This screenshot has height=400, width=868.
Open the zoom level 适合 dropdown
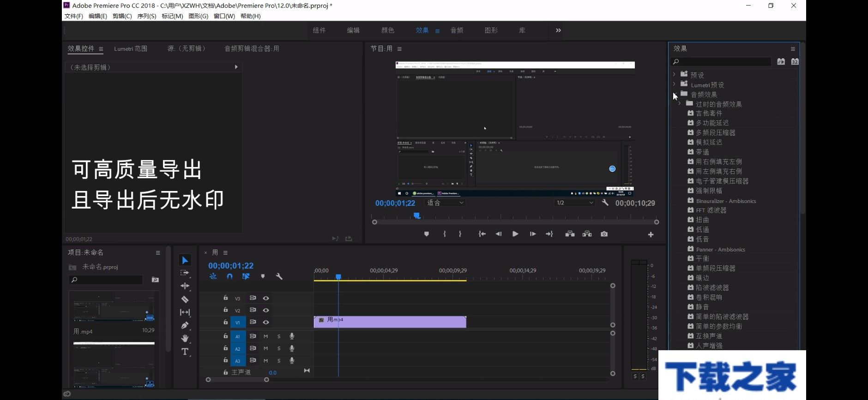[445, 203]
